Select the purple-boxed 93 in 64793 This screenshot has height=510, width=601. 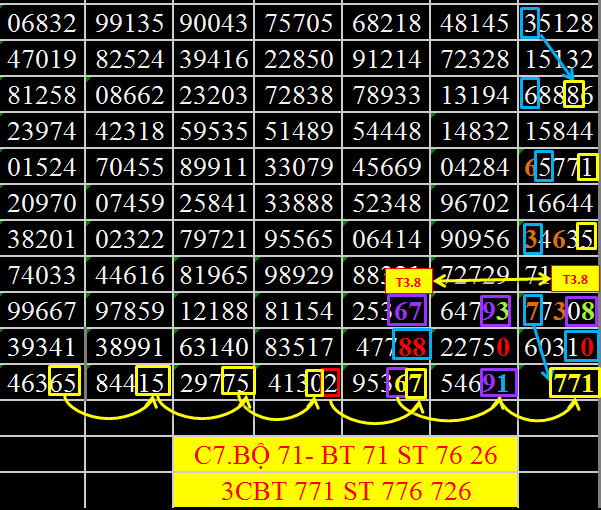(x=494, y=311)
